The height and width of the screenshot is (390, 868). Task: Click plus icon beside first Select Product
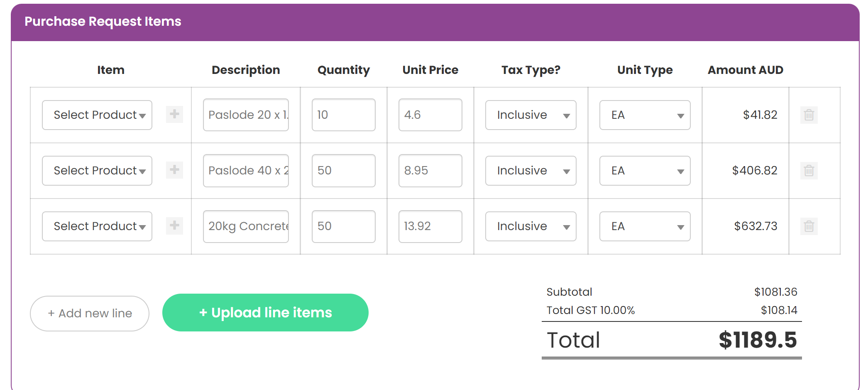click(174, 114)
